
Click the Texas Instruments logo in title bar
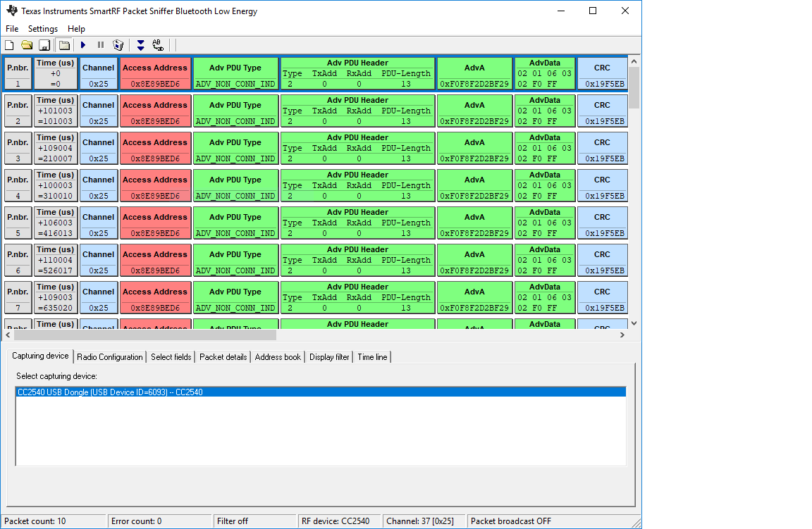tap(11, 11)
